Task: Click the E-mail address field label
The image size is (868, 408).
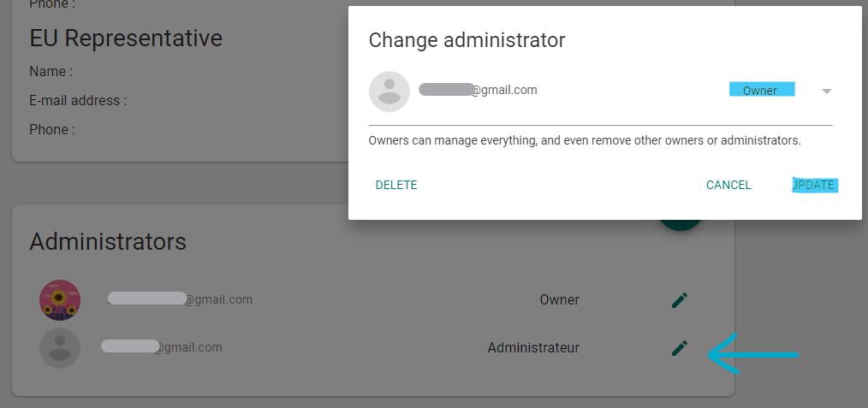Action: (78, 101)
